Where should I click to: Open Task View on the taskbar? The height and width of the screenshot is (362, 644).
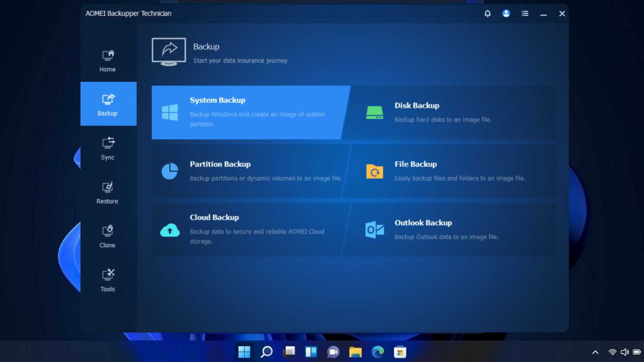[x=289, y=352]
